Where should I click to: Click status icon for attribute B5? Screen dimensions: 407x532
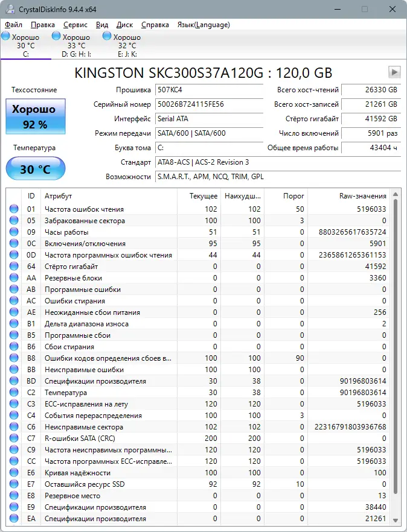point(14,335)
